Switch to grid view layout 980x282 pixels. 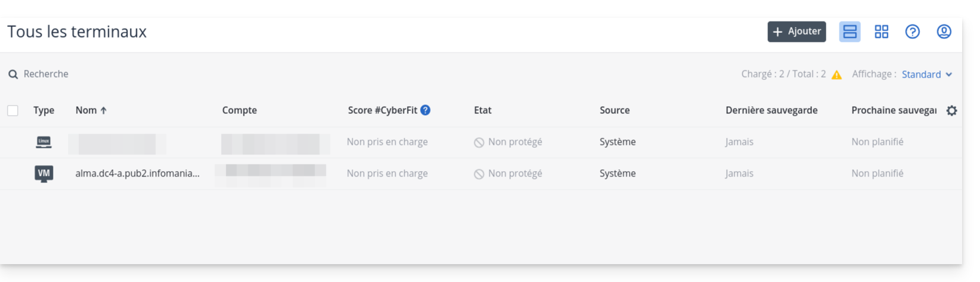881,32
